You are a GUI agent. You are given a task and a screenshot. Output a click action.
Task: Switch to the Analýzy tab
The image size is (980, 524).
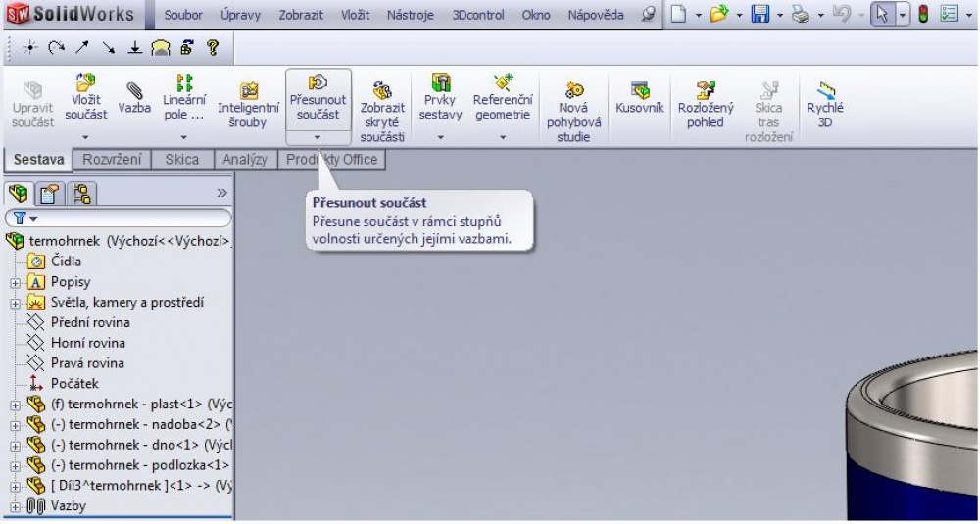coord(245,160)
